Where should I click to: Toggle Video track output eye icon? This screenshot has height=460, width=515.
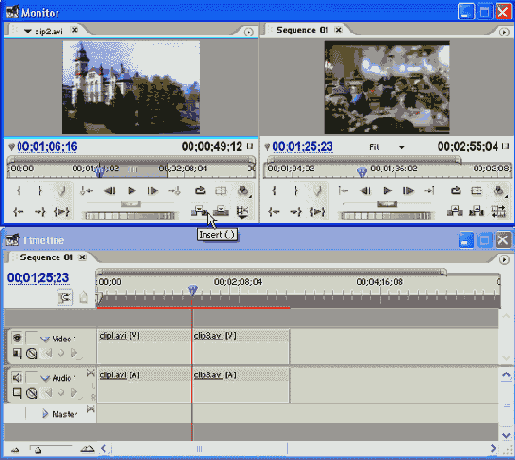pyautogui.click(x=17, y=338)
